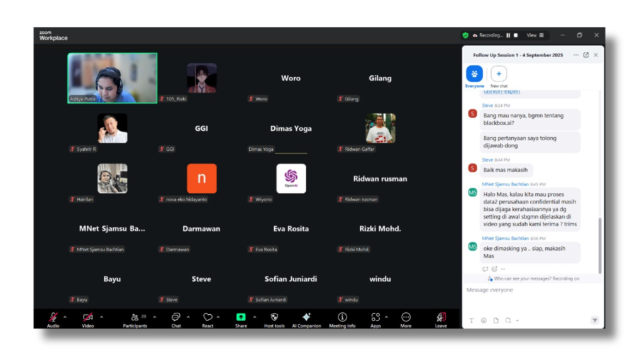The height and width of the screenshot is (362, 644).
Task: Open the View layout menu
Action: [x=535, y=35]
